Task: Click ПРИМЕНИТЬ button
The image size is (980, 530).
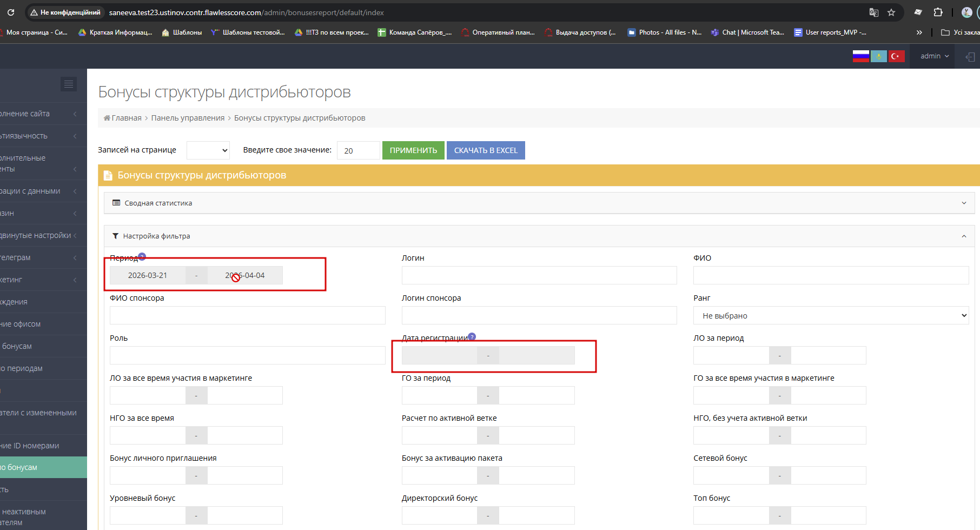Action: pyautogui.click(x=413, y=150)
